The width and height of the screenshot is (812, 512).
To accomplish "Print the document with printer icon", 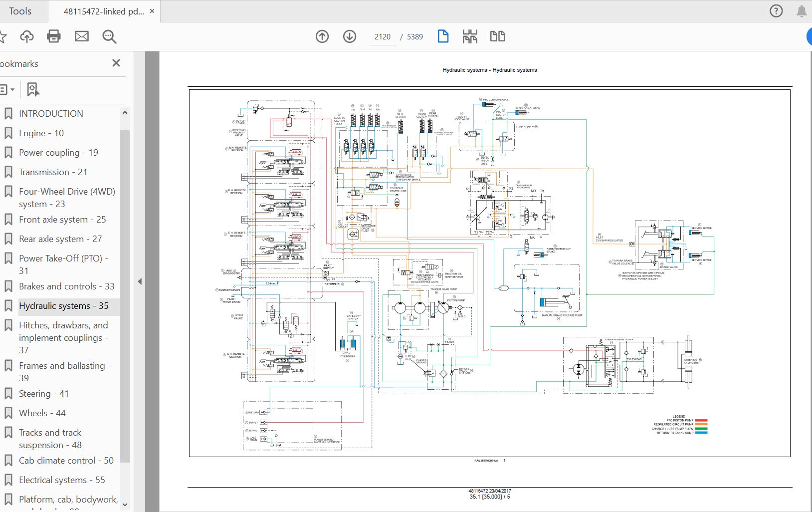I will coord(54,36).
